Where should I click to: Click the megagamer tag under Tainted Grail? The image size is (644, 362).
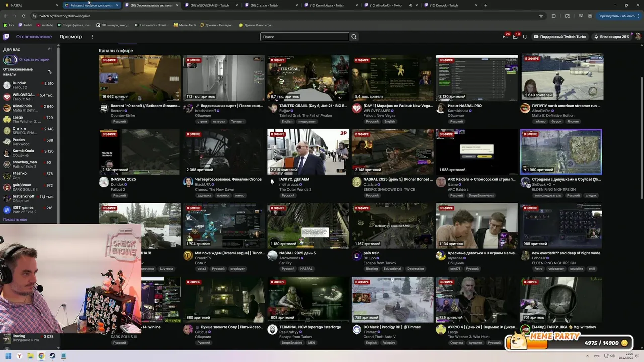pos(307,121)
